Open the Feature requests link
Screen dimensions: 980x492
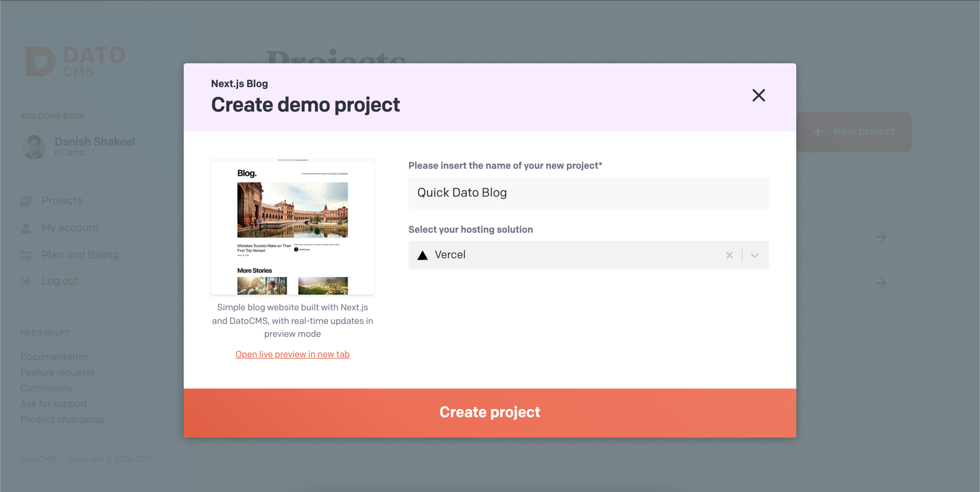pyautogui.click(x=58, y=372)
